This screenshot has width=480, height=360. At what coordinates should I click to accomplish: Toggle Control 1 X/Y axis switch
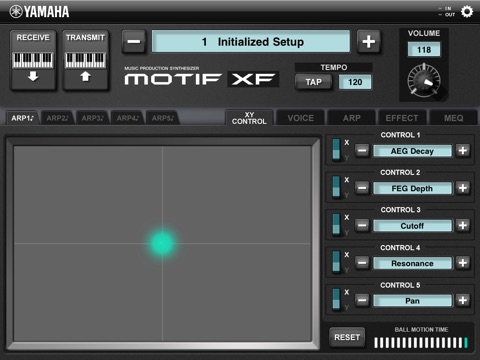point(337,150)
